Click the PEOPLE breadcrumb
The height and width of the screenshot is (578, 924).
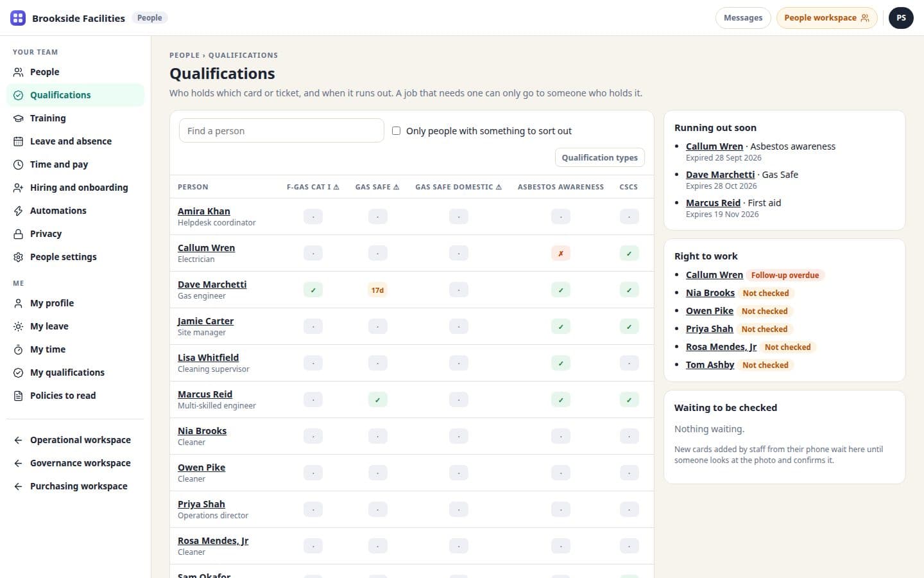tap(184, 55)
